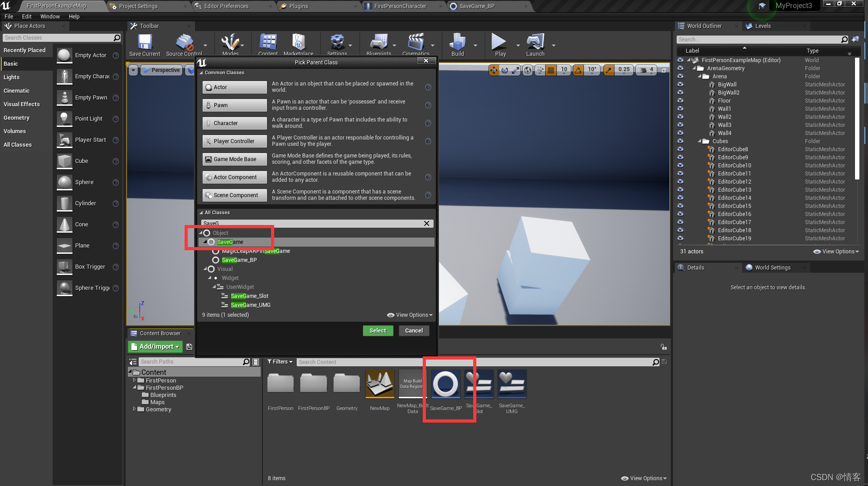Viewport: 868px width, 486px height.
Task: Toggle visibility eye for BigWall actor
Action: [680, 85]
